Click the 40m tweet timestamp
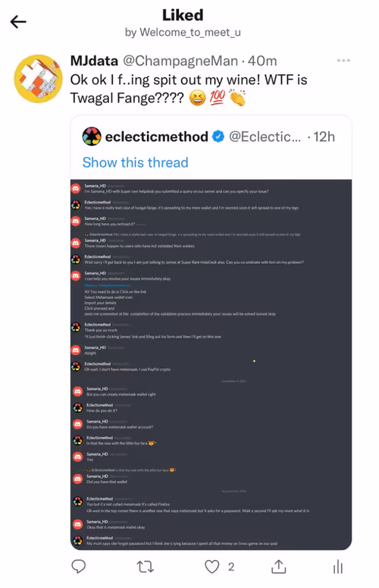379x588 pixels. coord(262,61)
